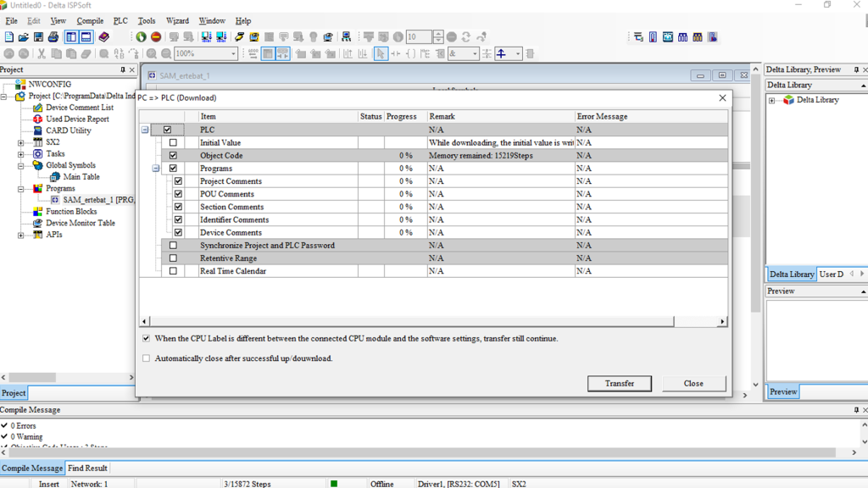The height and width of the screenshot is (488, 868).
Task: Collapse the Global Symbols tree node
Action: 21,166
